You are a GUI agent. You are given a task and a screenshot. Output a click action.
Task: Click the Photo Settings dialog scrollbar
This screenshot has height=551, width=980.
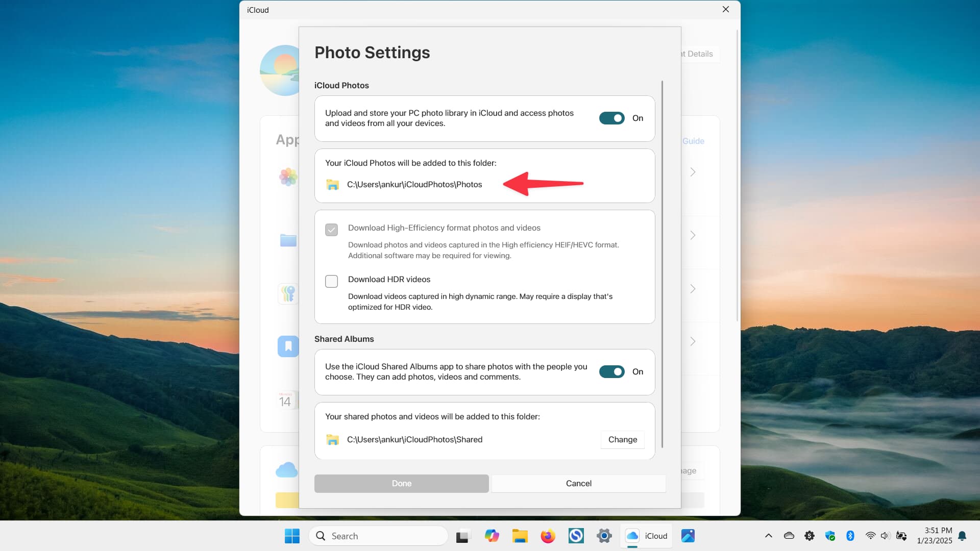point(662,264)
